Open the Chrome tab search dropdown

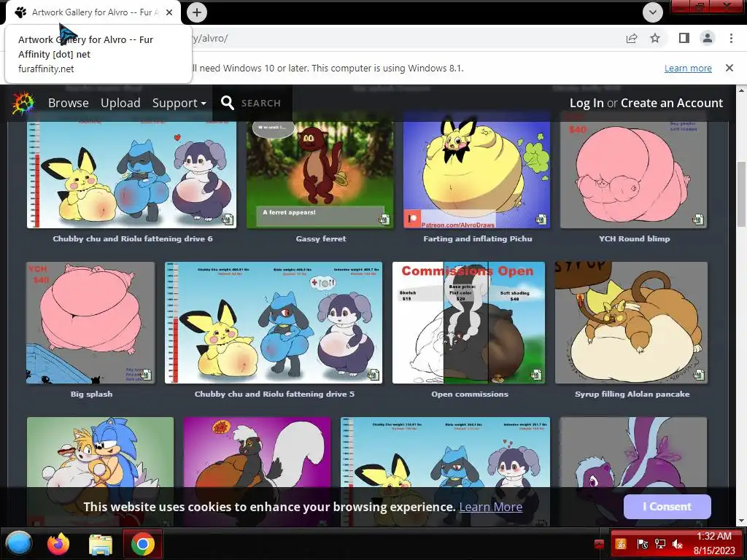pos(653,12)
